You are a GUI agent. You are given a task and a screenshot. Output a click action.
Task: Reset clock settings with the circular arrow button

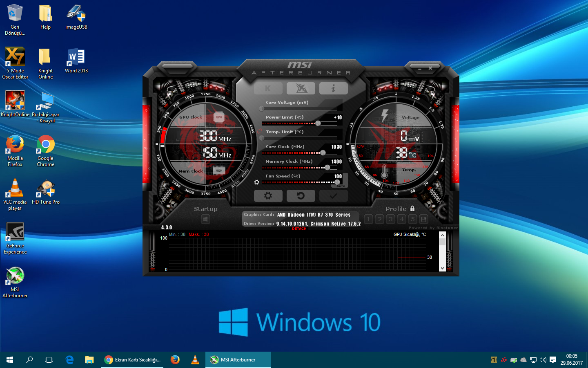point(301,196)
